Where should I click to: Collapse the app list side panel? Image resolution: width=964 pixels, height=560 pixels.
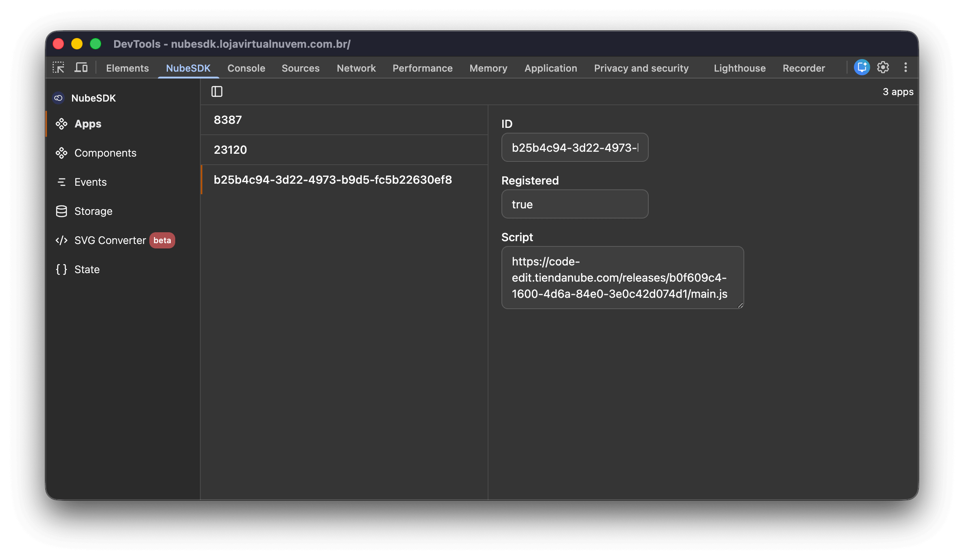pyautogui.click(x=217, y=91)
